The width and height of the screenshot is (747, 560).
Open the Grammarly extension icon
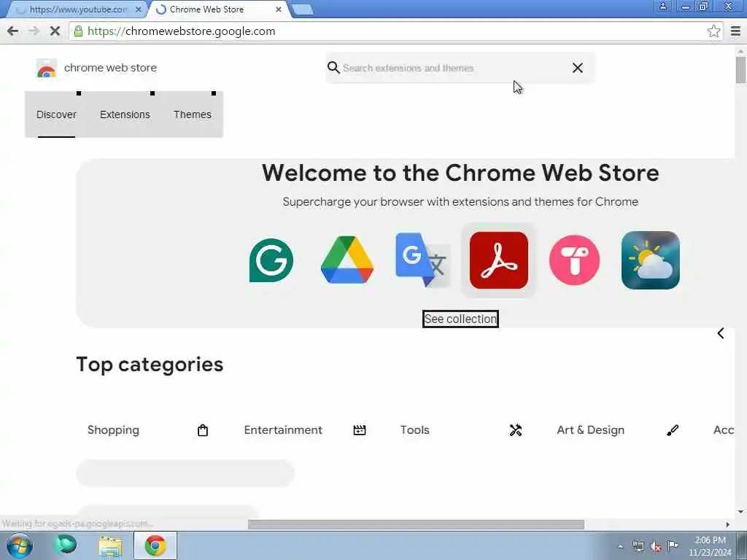(271, 260)
